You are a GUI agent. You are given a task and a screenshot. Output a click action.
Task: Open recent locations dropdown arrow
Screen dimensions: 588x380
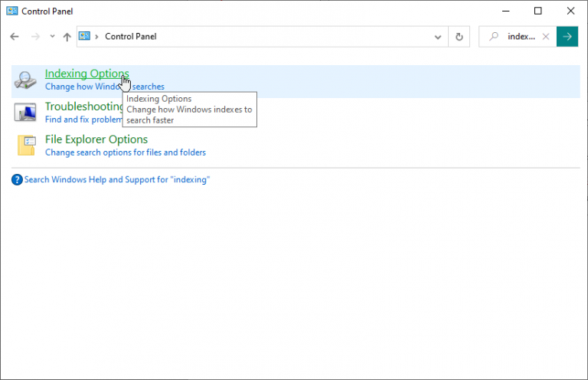pyautogui.click(x=52, y=36)
